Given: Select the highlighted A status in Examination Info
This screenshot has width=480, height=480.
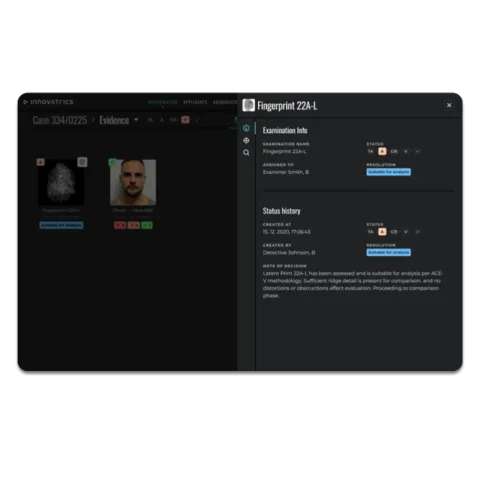Looking at the screenshot, I should pyautogui.click(x=382, y=151).
